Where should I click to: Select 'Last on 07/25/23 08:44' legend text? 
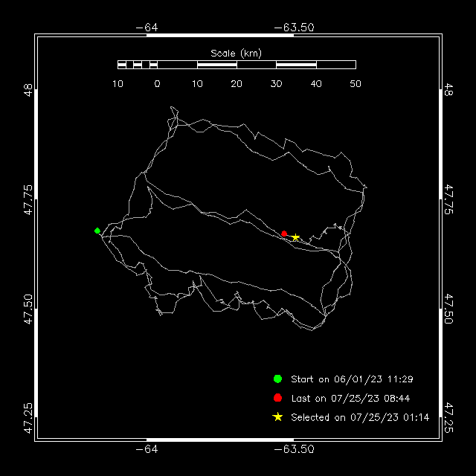(x=350, y=399)
